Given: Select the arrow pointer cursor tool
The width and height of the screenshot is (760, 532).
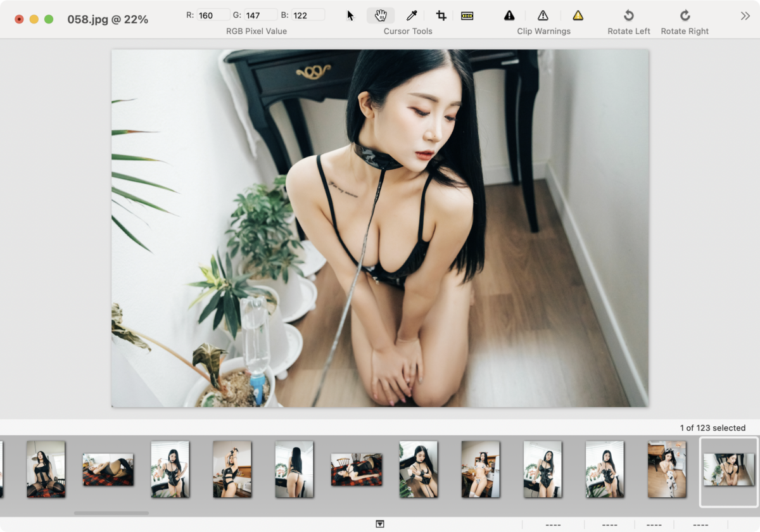Looking at the screenshot, I should point(351,15).
